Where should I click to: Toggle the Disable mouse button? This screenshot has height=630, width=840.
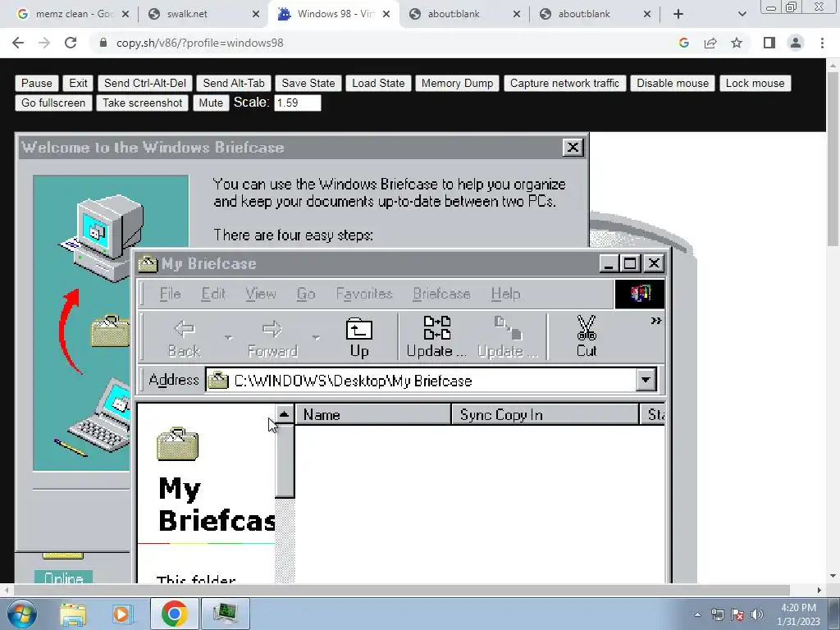click(673, 83)
